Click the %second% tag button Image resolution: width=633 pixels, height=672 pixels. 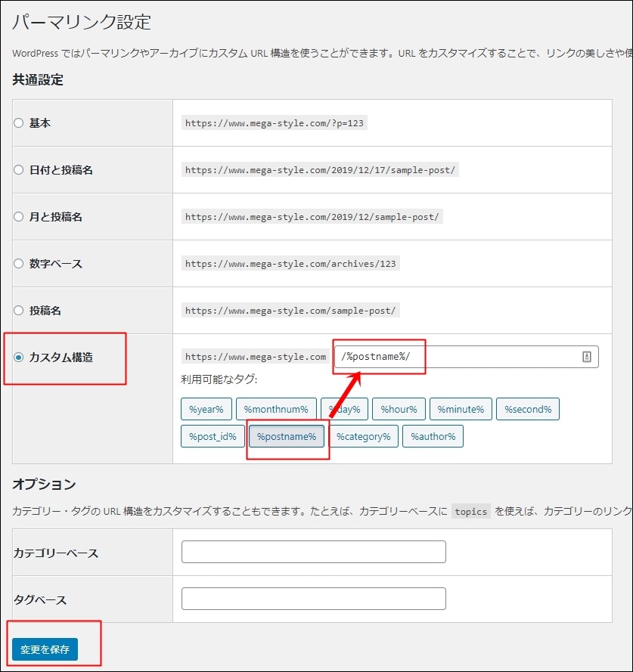pos(527,410)
